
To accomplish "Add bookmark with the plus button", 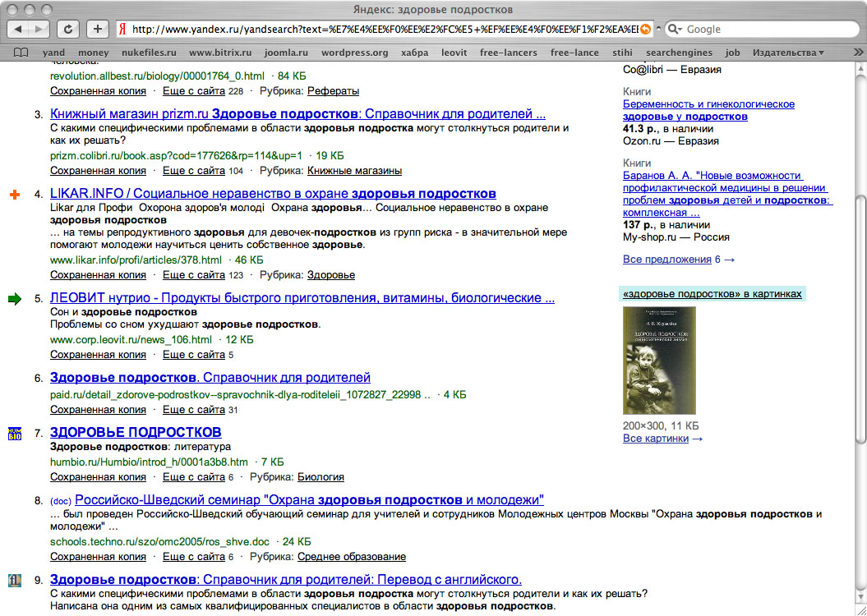I will click(98, 30).
